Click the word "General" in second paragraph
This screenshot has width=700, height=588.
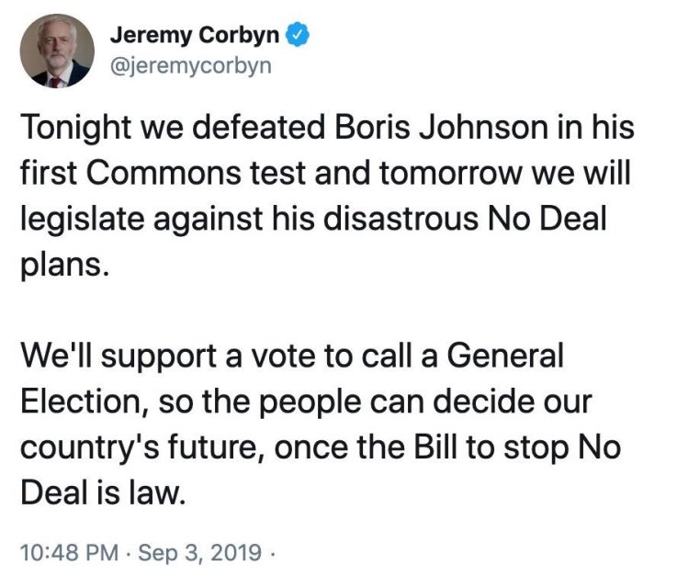[507, 356]
